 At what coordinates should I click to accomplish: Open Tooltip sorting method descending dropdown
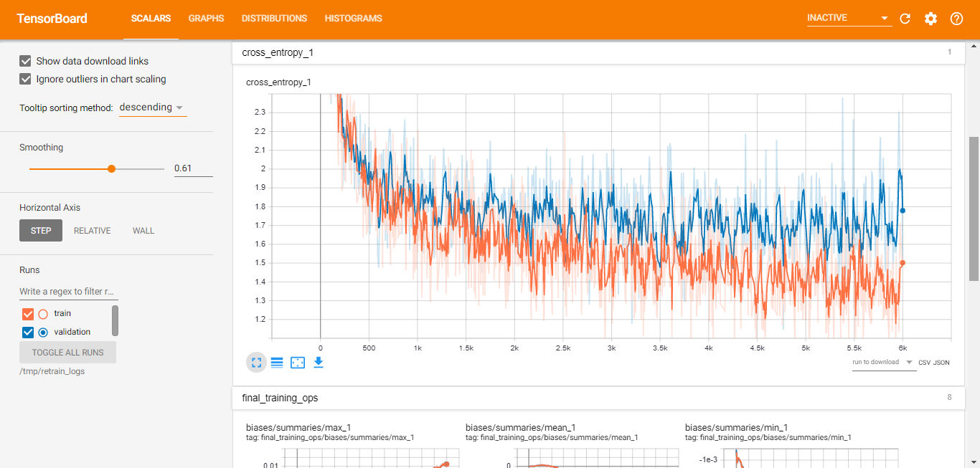[x=152, y=108]
